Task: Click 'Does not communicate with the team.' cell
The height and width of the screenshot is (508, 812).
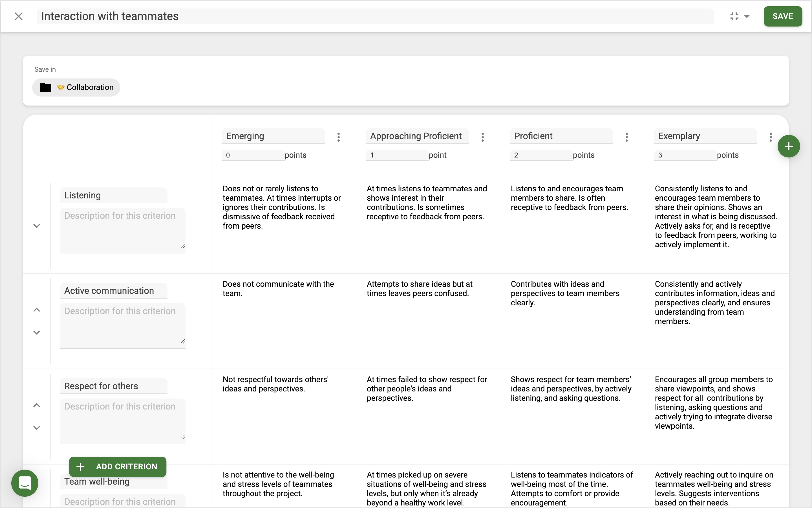Action: coord(278,289)
